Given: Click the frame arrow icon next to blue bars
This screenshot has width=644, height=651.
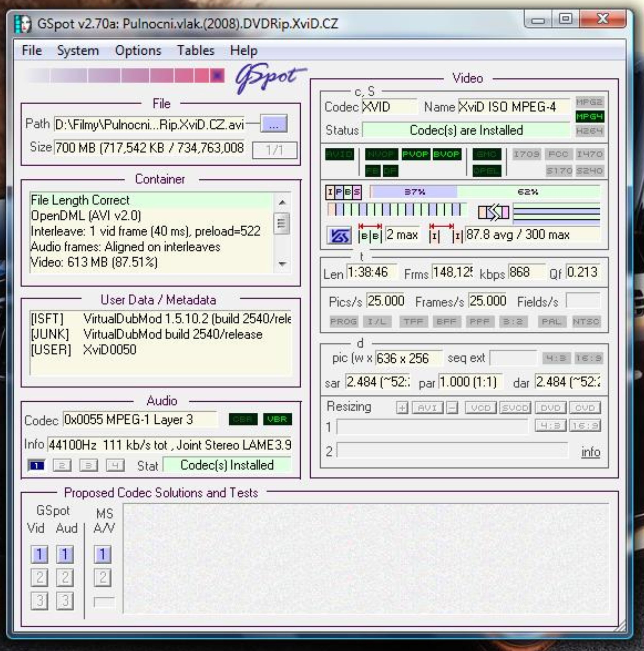Looking at the screenshot, I should (494, 212).
